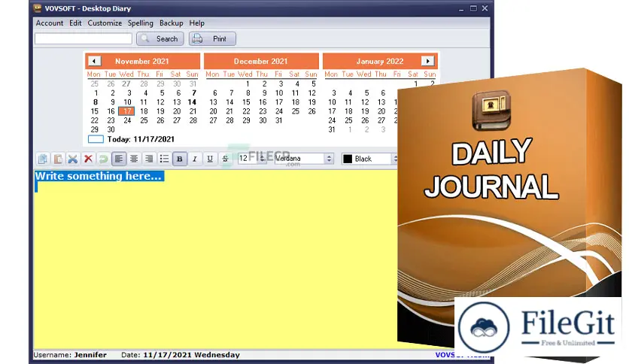Cut text using the scissors icon
629x364 pixels.
coord(73,159)
